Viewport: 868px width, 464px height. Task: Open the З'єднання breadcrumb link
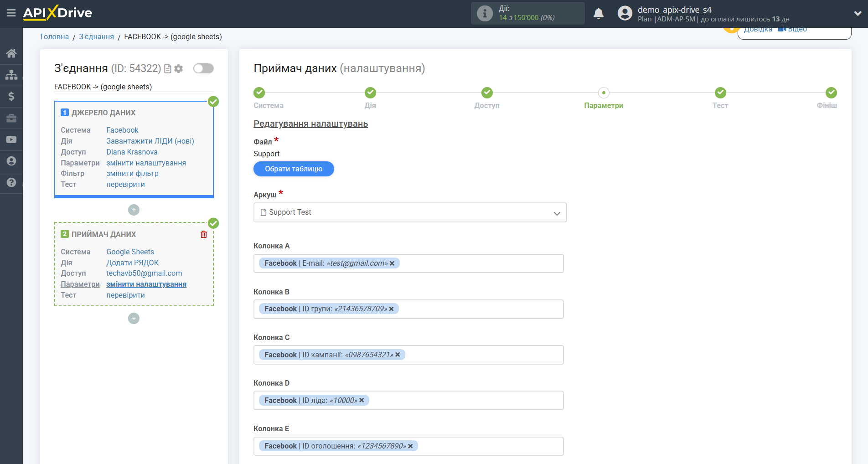(97, 37)
